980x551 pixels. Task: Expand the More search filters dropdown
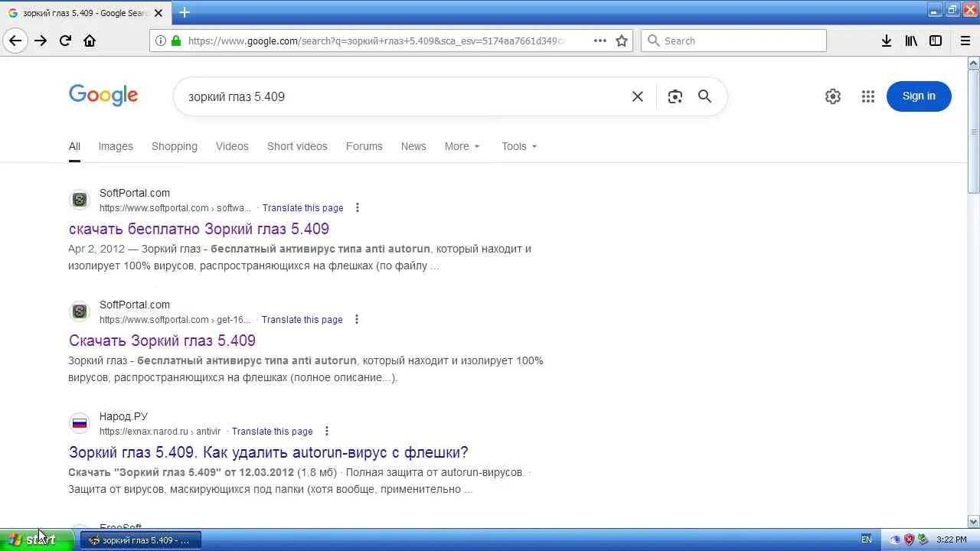tap(462, 146)
